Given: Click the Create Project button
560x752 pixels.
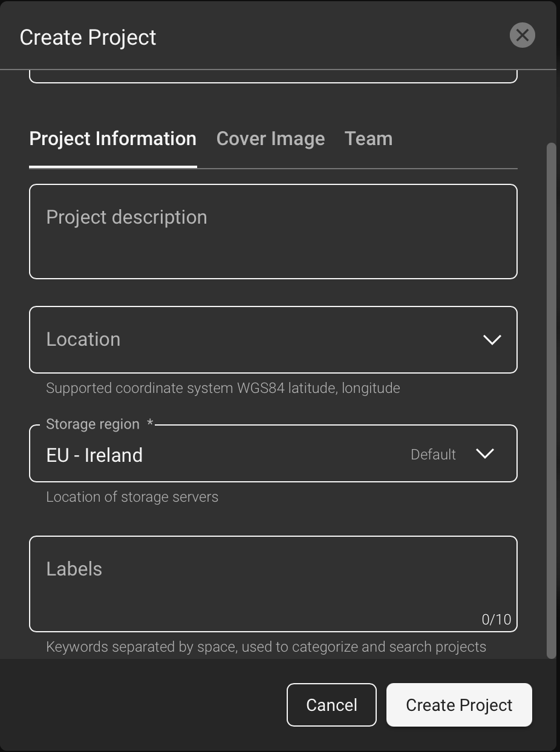Looking at the screenshot, I should [x=459, y=705].
